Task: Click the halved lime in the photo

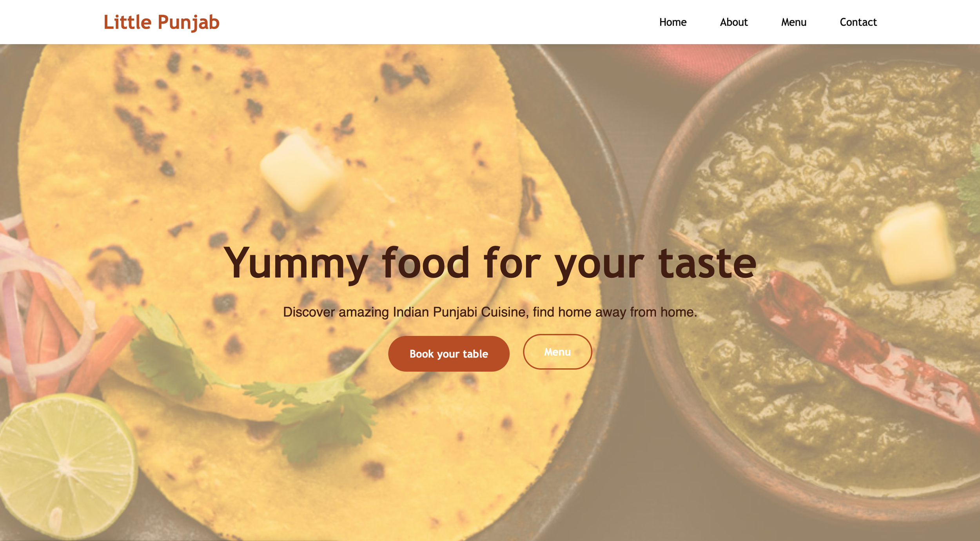Action: click(x=67, y=467)
